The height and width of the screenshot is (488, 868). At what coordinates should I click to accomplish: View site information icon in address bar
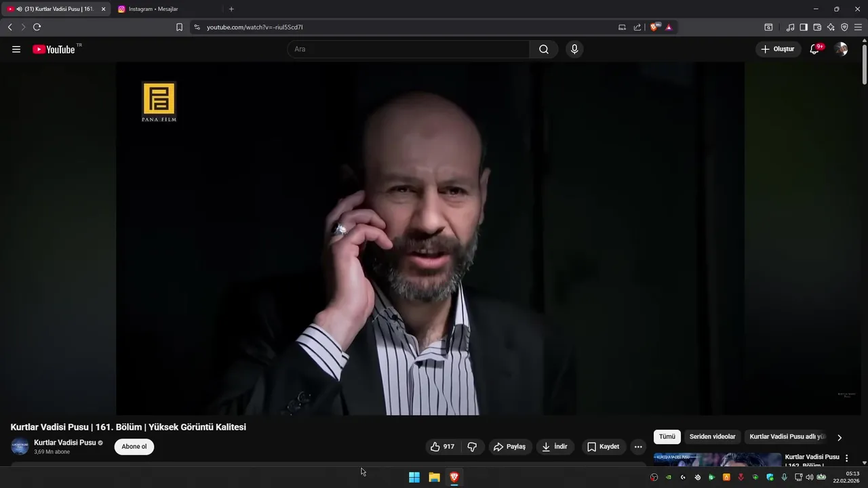197,27
